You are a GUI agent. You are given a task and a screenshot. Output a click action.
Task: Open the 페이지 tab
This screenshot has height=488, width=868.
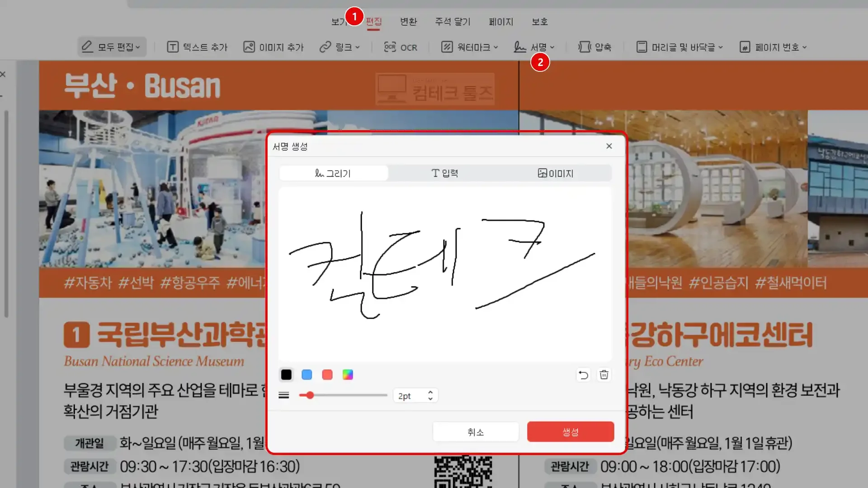pyautogui.click(x=501, y=22)
